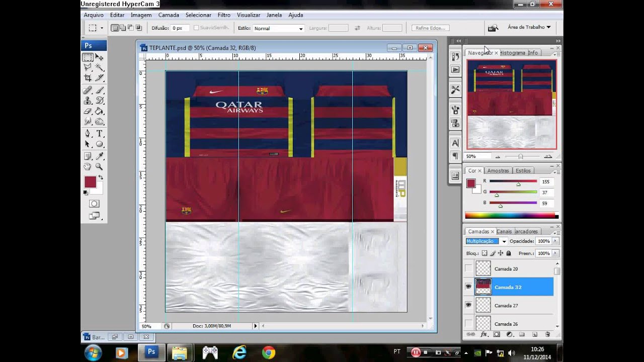Select the Zoom magnifier tool

point(100,166)
